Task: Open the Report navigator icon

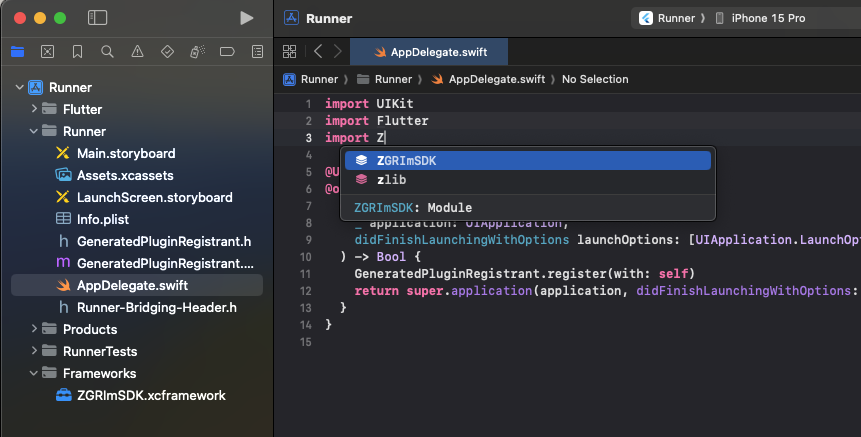Action: [x=257, y=52]
